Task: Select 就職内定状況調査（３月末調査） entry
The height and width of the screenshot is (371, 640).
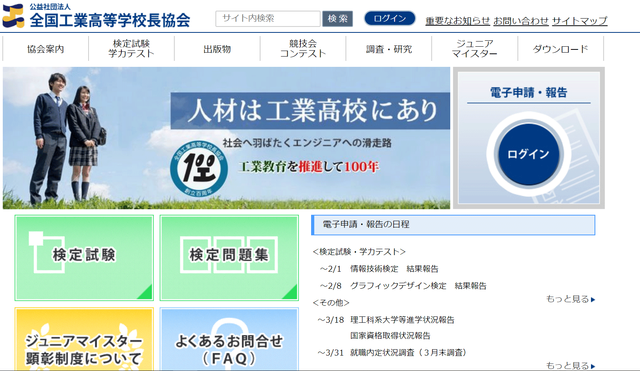Action: point(408,353)
